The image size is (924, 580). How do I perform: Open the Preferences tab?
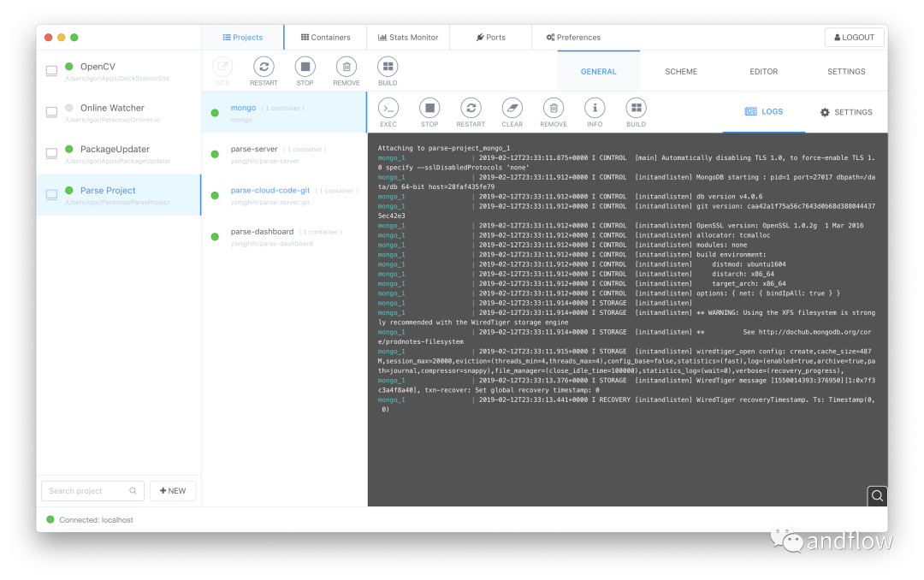(572, 37)
